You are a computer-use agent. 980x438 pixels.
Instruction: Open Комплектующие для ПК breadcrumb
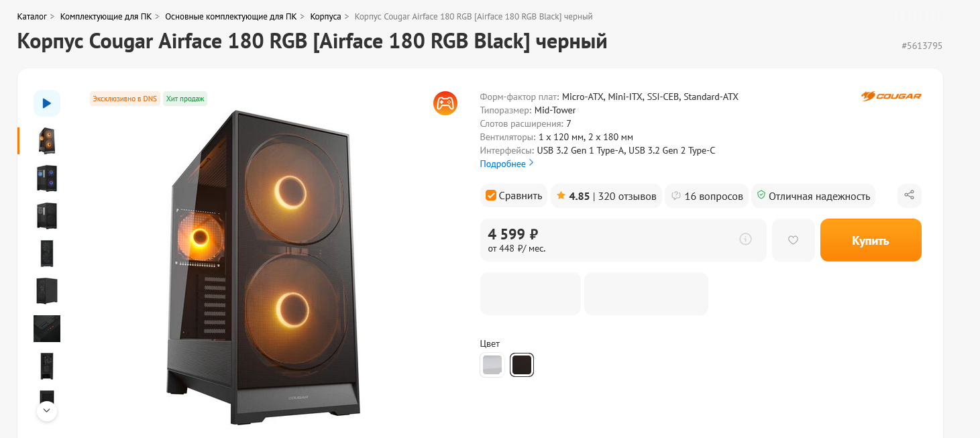coord(105,16)
